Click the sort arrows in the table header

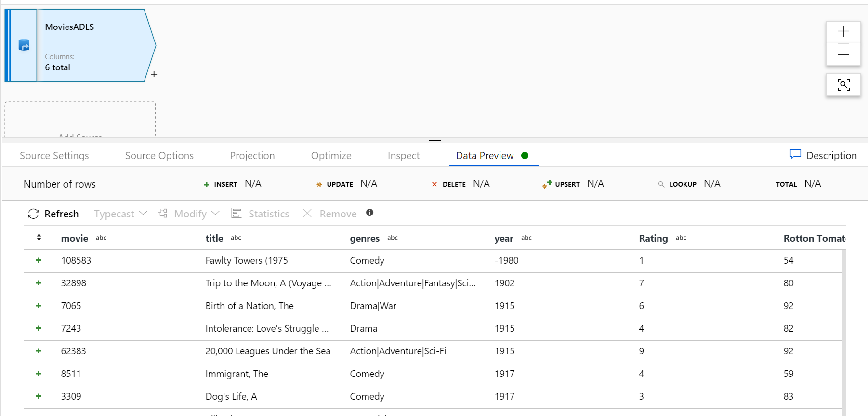point(39,237)
